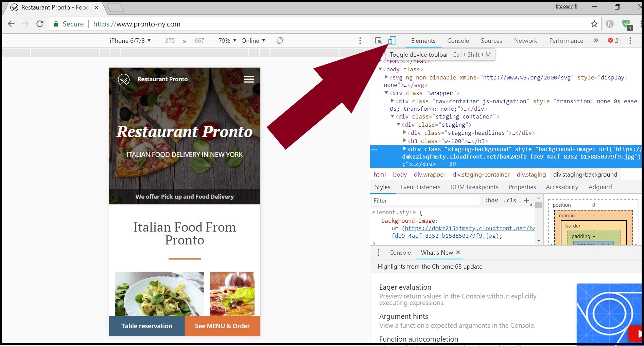This screenshot has height=346, width=644.
Task: Reload the page with the refresh icon
Action: (x=40, y=24)
